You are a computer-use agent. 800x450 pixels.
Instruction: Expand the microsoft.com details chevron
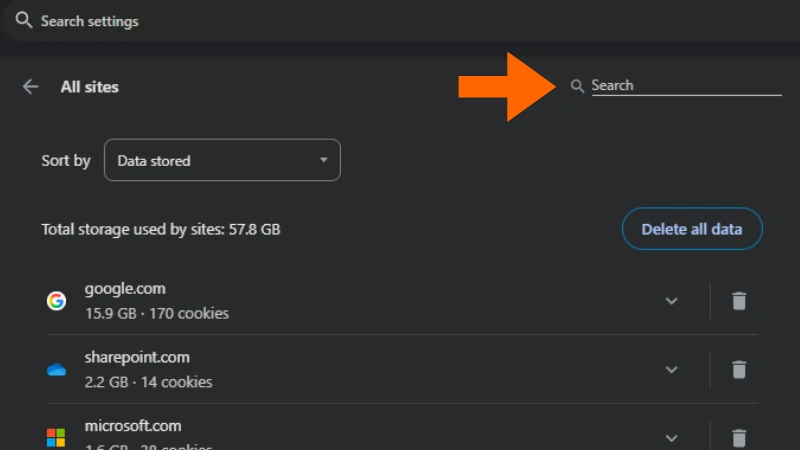click(672, 437)
